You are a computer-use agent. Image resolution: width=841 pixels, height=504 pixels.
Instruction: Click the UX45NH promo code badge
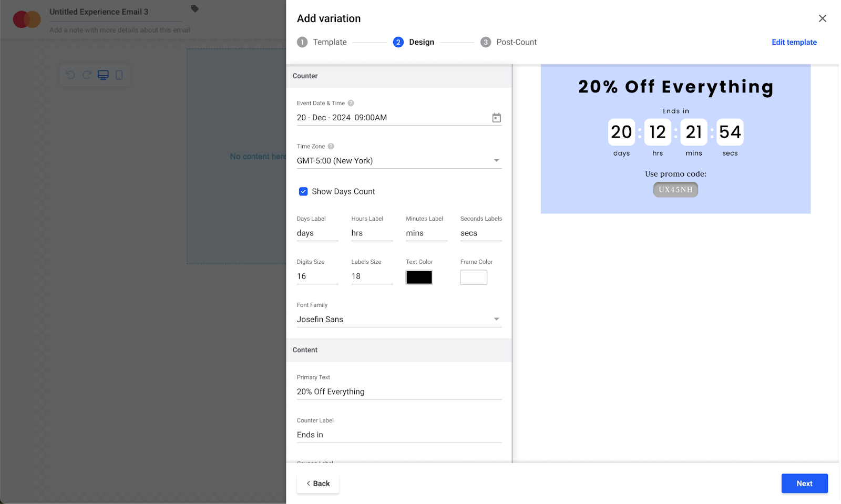coord(675,190)
